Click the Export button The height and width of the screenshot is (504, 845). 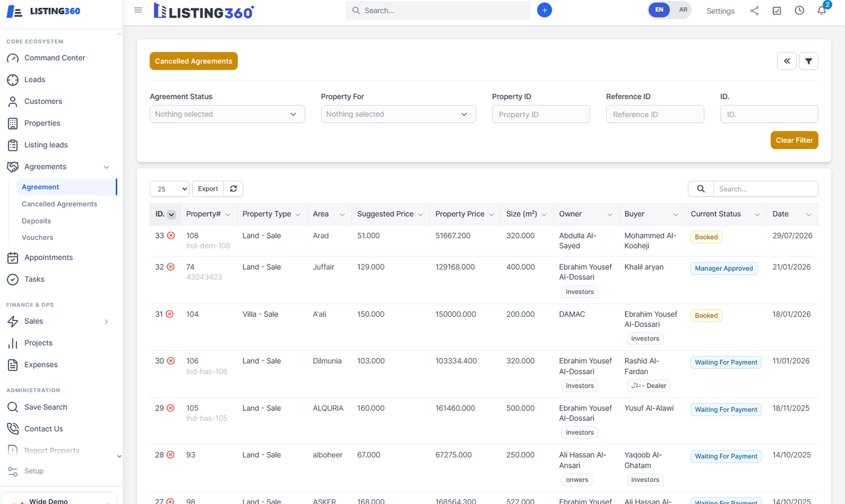(208, 189)
